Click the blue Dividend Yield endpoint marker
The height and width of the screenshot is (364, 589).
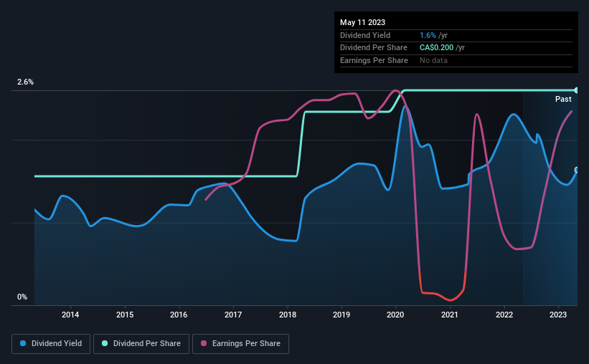point(577,170)
